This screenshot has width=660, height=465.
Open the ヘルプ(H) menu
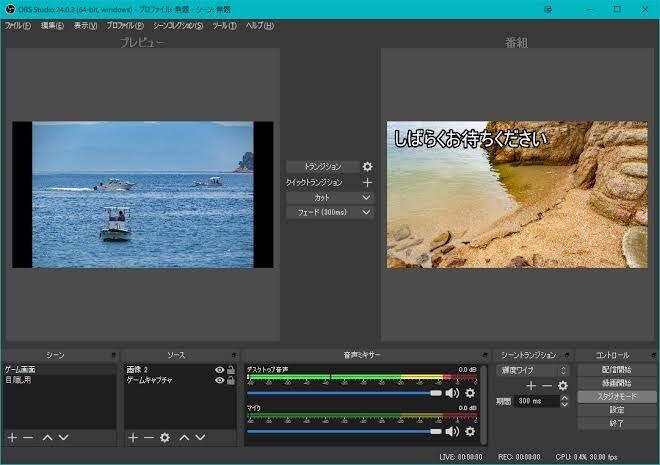(260, 26)
